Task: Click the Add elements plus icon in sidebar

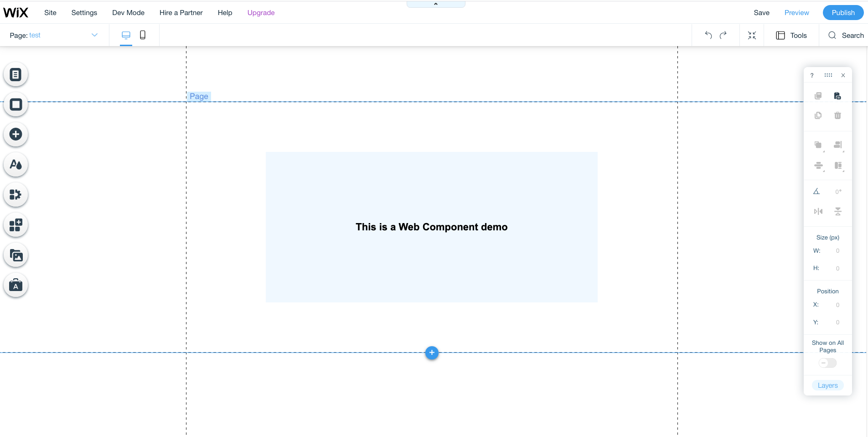Action: pos(16,135)
